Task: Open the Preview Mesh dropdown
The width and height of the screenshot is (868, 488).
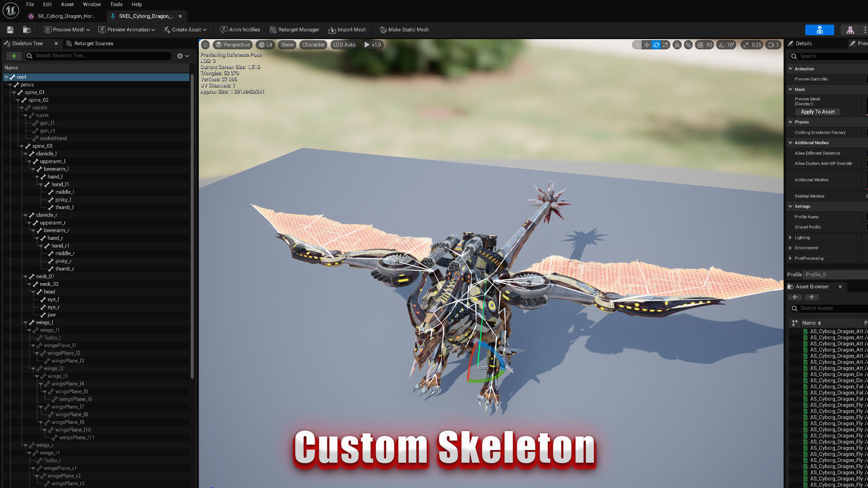Action: [67, 30]
